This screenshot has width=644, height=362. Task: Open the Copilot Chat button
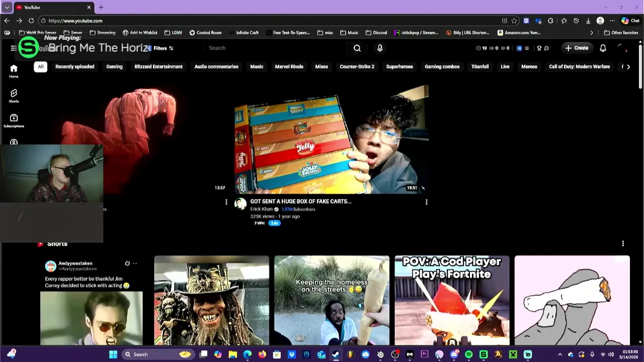pyautogui.click(x=630, y=21)
